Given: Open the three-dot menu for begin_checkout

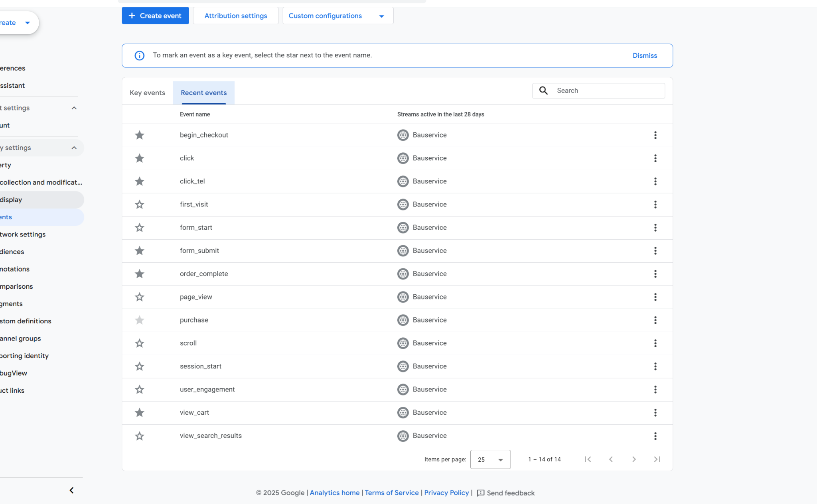Looking at the screenshot, I should [655, 135].
